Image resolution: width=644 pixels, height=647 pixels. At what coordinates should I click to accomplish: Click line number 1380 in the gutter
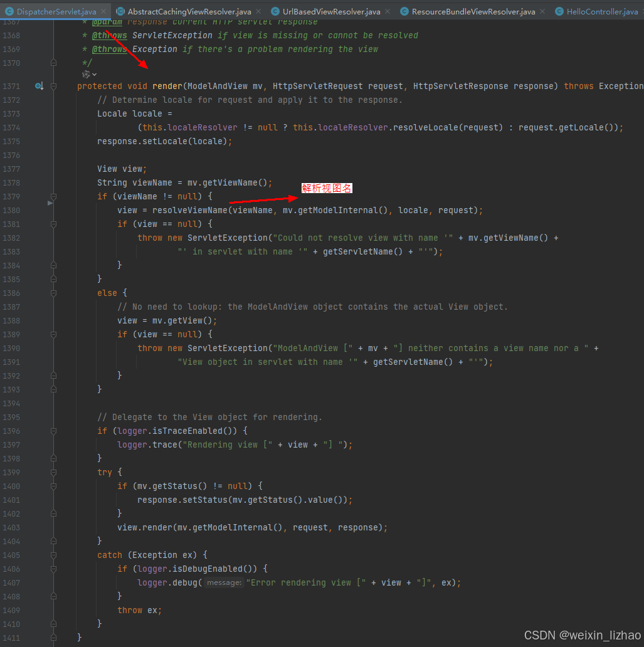pos(11,211)
